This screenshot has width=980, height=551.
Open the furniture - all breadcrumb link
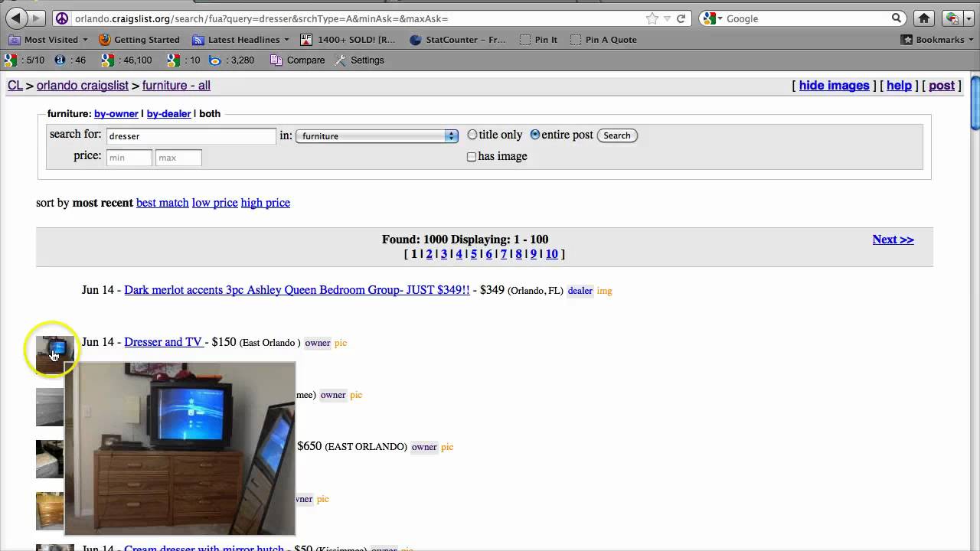[x=176, y=86]
